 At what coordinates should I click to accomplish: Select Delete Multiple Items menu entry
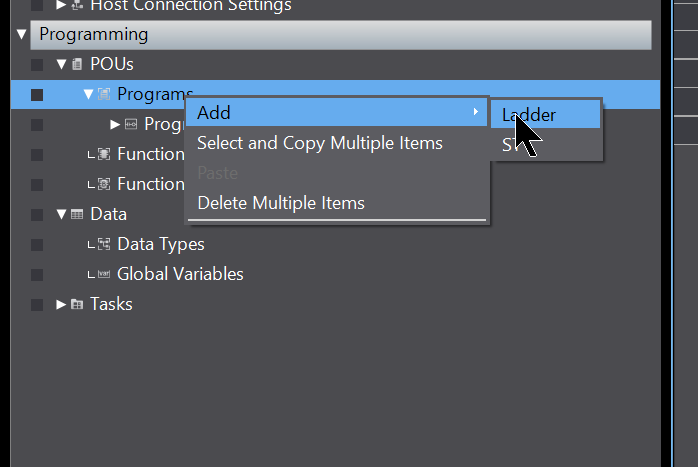pyautogui.click(x=280, y=203)
